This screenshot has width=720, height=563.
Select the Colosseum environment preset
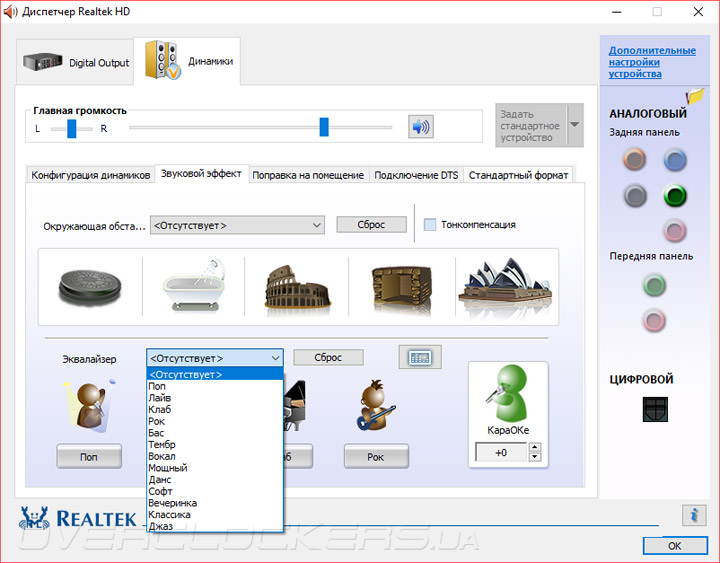(297, 290)
